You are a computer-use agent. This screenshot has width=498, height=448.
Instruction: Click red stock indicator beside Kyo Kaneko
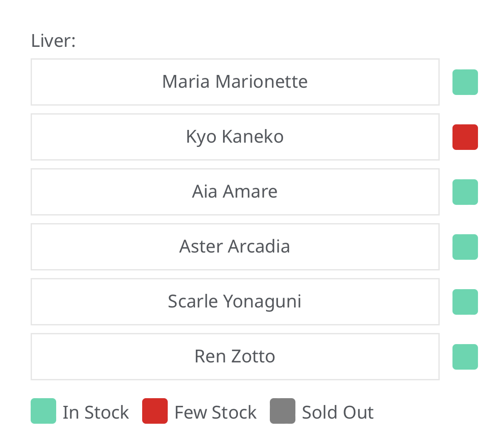[x=465, y=137]
